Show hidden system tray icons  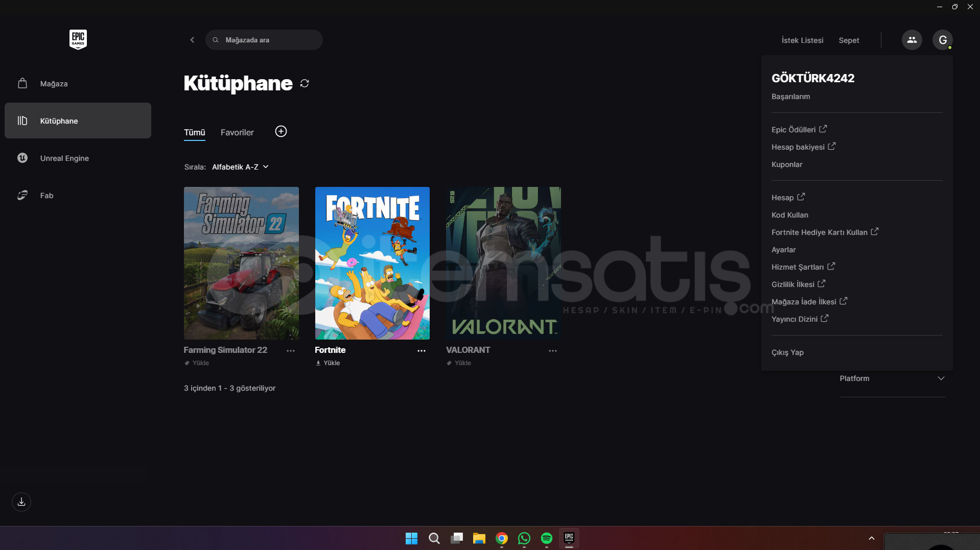click(872, 538)
